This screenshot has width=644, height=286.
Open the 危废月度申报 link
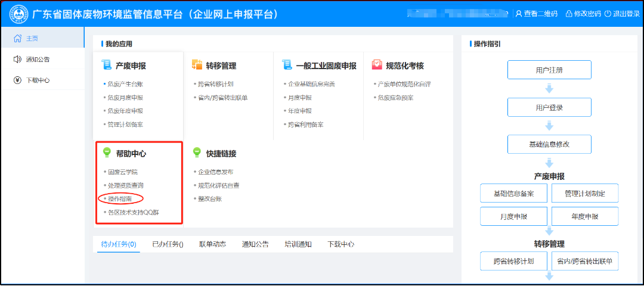tap(125, 98)
